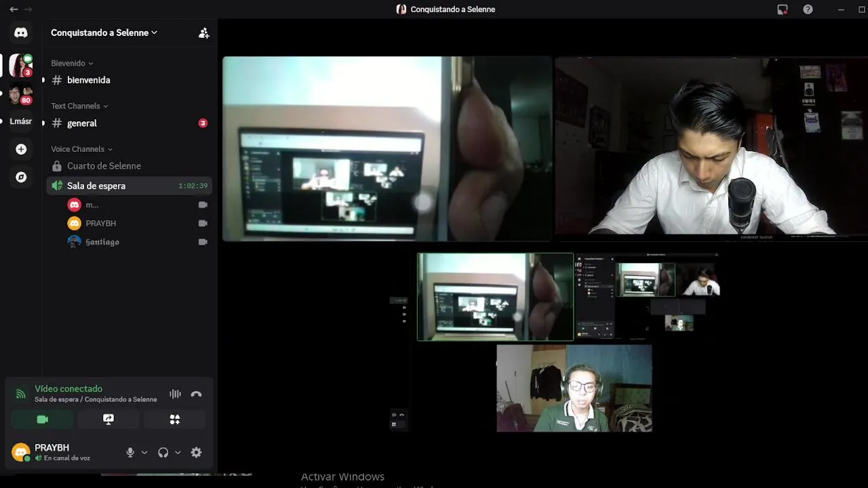This screenshot has width=868, height=488.
Task: Select the Cuarto de Selenne voice channel
Action: click(129, 166)
